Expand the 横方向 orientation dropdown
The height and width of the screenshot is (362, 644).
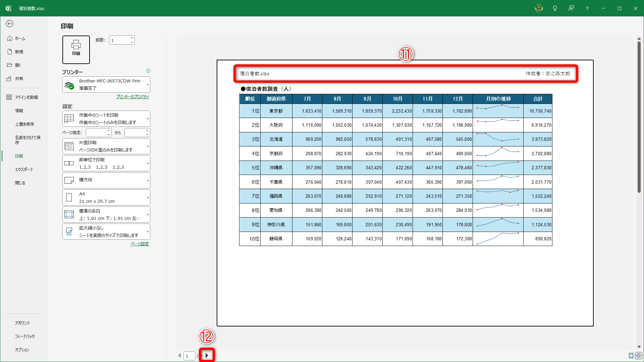106,180
